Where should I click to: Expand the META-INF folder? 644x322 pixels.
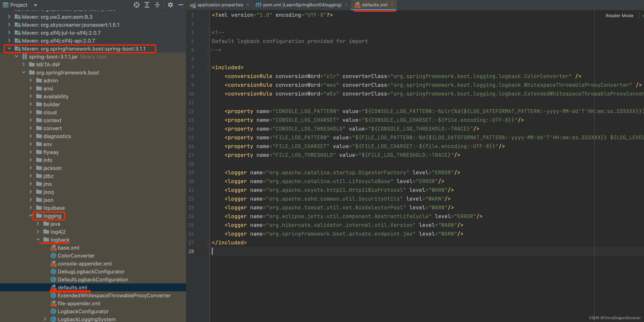pyautogui.click(x=23, y=64)
